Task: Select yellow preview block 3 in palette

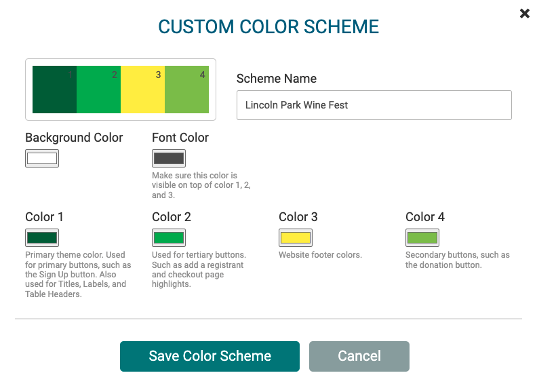Action: (x=142, y=90)
